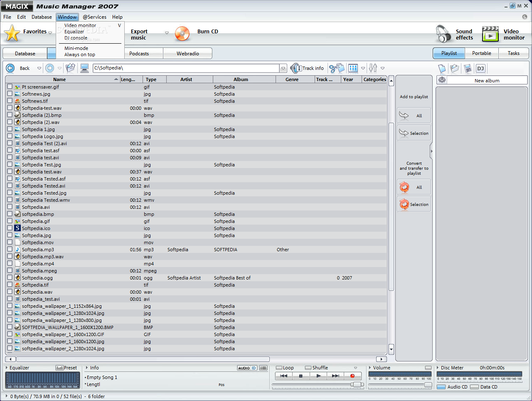Collapse the Volume panel triangle
Viewport: 532px width, 401px height.
click(370, 367)
